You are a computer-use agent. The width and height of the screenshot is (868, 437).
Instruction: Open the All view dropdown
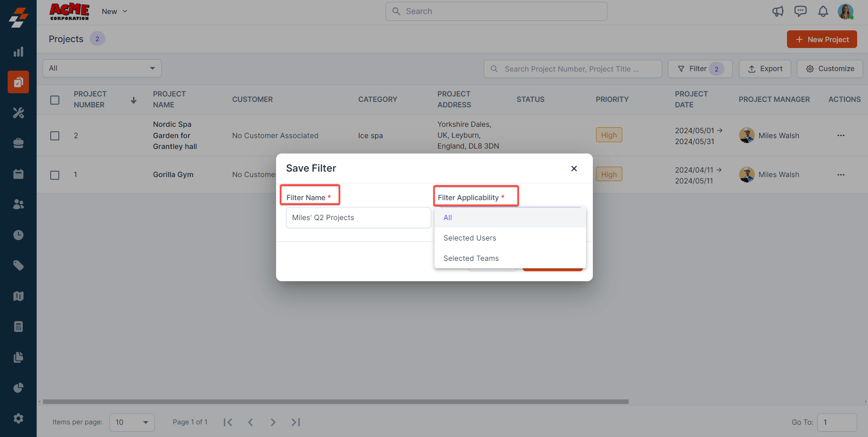pos(102,68)
